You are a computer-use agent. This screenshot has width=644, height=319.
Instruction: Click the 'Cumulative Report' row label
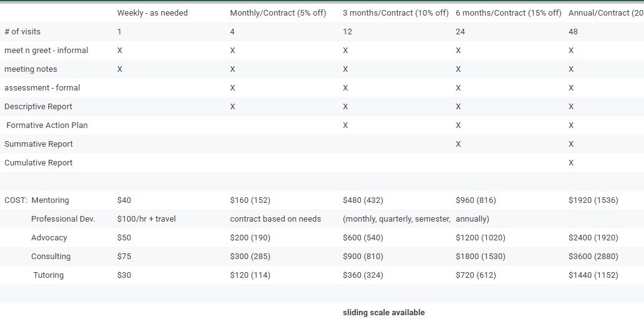39,163
